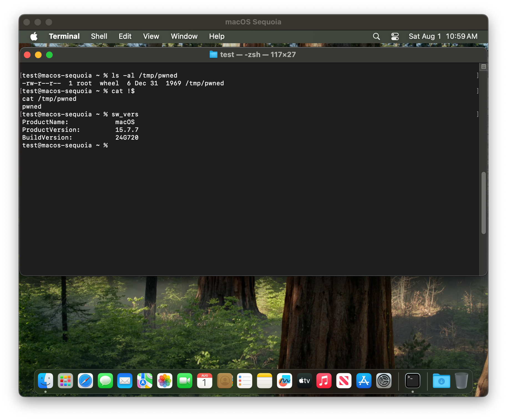Click the BuildVersion value "24G720"
Screen dimensions: 507x420
coord(127,137)
